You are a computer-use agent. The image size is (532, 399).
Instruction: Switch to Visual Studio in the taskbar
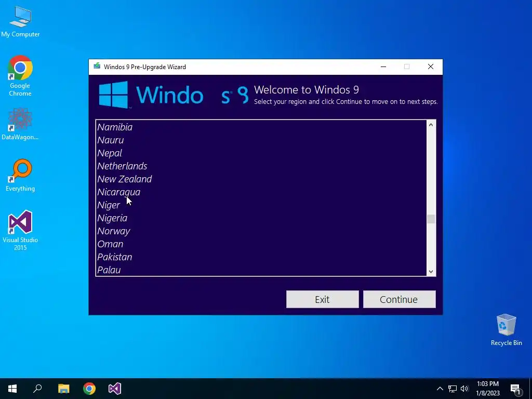pyautogui.click(x=115, y=389)
